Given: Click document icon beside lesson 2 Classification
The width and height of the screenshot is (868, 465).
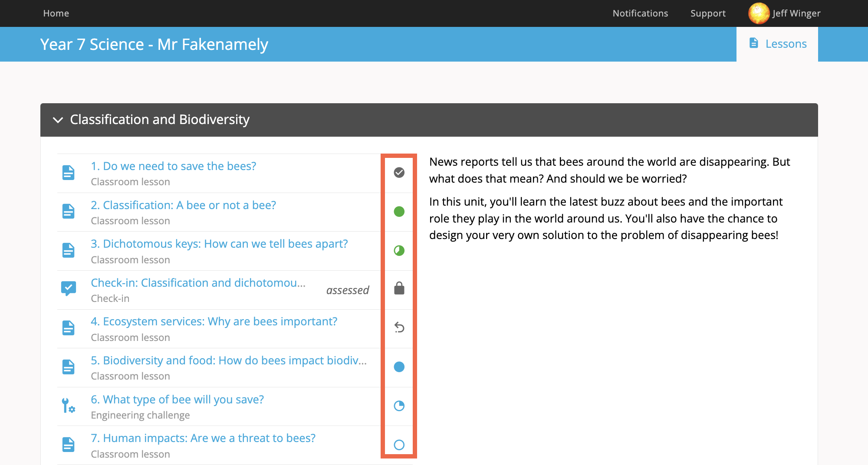Looking at the screenshot, I should [68, 211].
